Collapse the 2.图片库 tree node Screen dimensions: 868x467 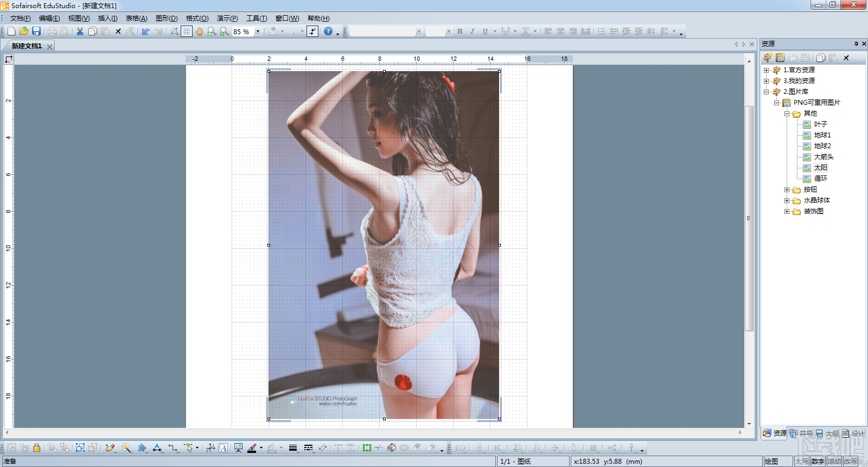click(766, 92)
